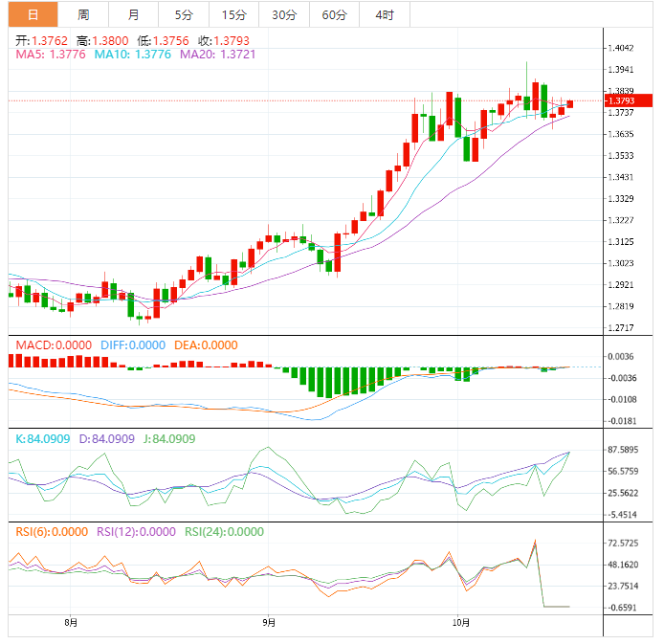Screen dimensions: 664x644
Task: Click the red 1.3793 current price label
Action: pyautogui.click(x=628, y=100)
